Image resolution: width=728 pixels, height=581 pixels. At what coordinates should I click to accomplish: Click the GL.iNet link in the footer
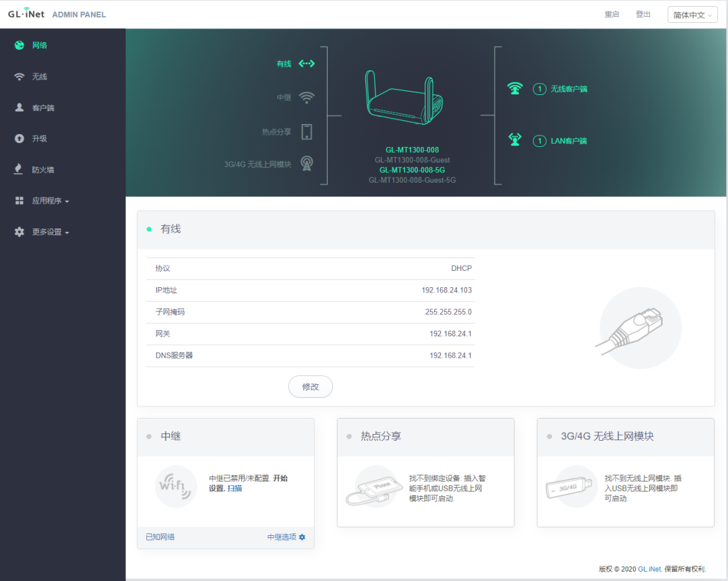click(650, 569)
